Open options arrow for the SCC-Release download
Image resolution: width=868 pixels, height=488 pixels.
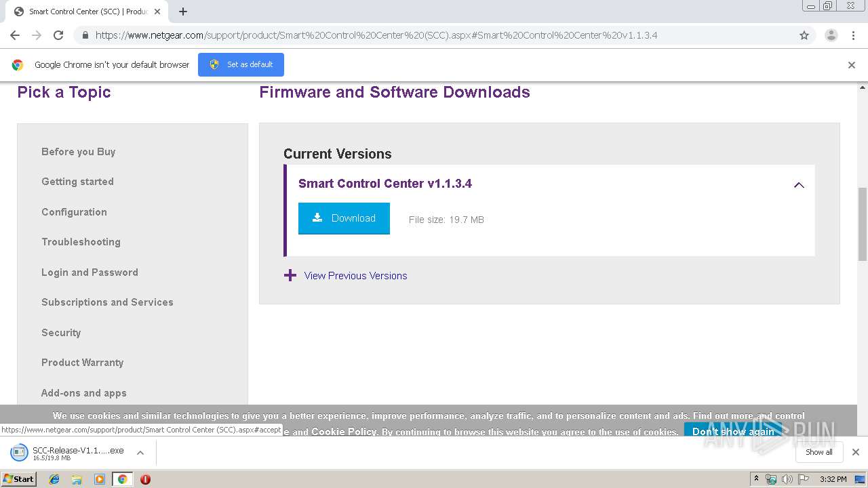point(140,453)
